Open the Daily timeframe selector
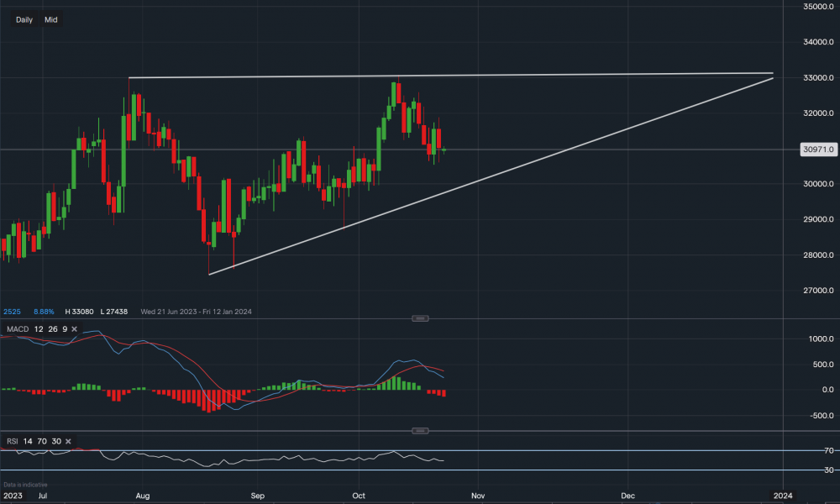Viewport: 840px width, 504px height. point(24,19)
